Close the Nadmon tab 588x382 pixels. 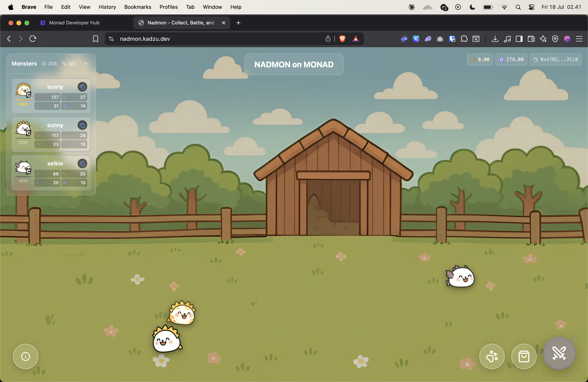click(x=224, y=23)
